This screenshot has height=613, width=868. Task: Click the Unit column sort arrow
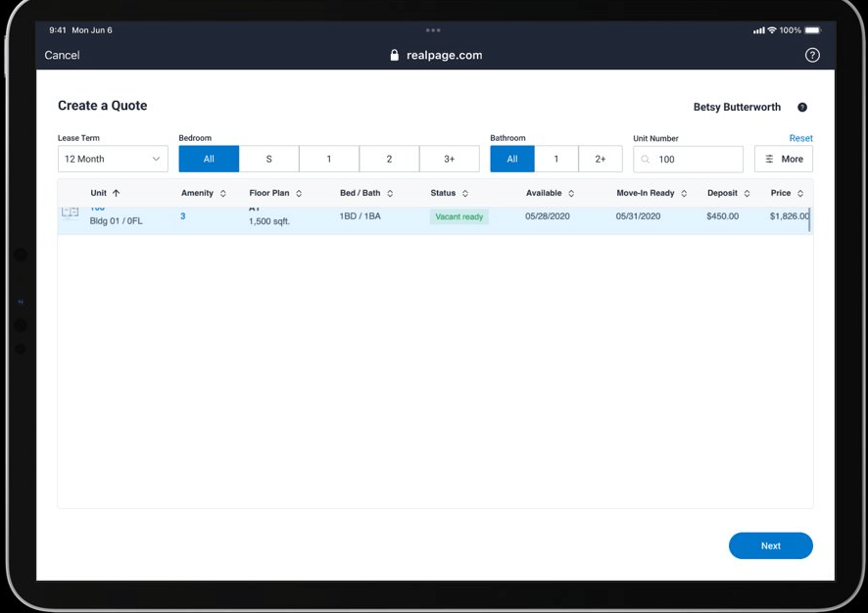click(x=117, y=194)
